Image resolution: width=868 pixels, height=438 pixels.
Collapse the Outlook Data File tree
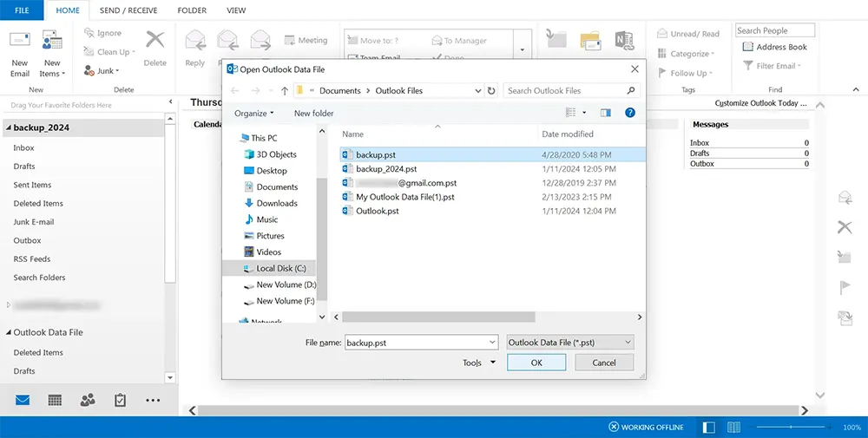click(9, 332)
